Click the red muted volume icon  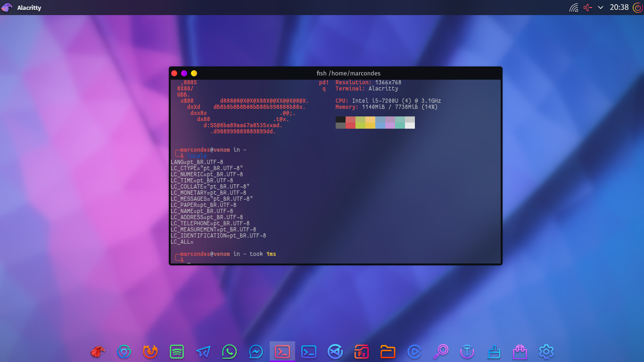click(x=587, y=8)
